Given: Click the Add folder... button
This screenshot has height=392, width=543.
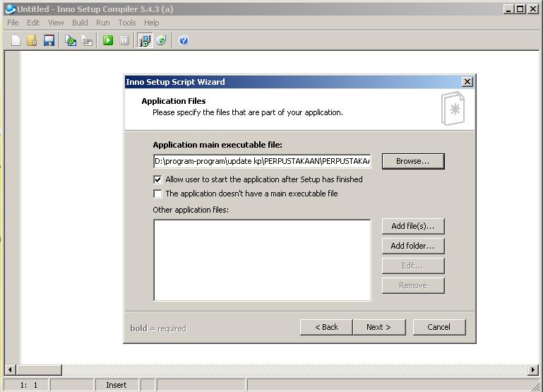Looking at the screenshot, I should pyautogui.click(x=413, y=246).
